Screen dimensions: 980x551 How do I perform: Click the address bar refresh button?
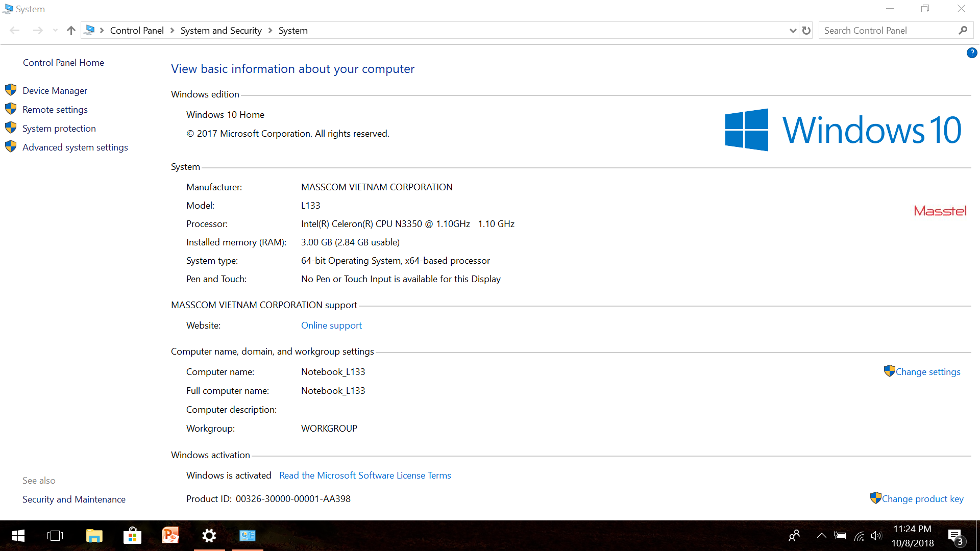(806, 30)
